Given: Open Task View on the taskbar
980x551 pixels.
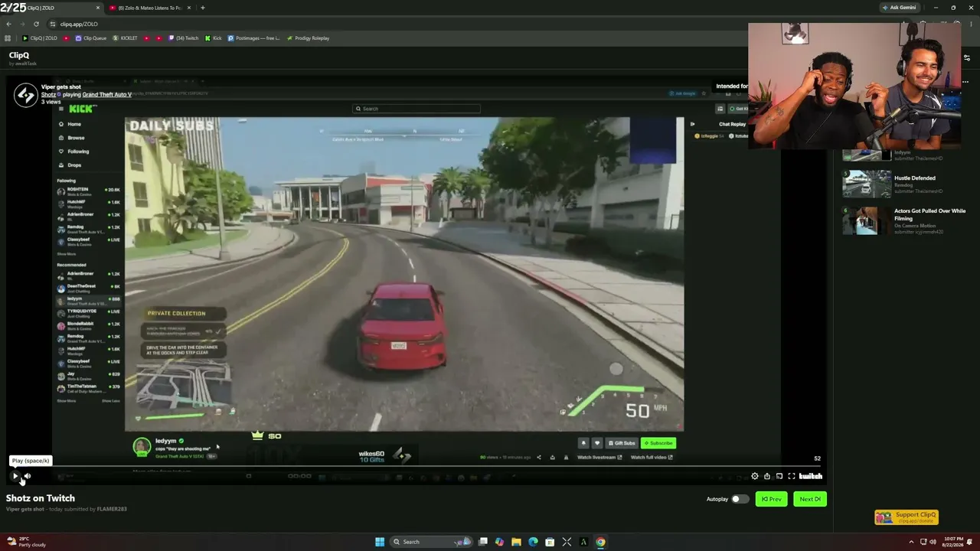Looking at the screenshot, I should (482, 542).
